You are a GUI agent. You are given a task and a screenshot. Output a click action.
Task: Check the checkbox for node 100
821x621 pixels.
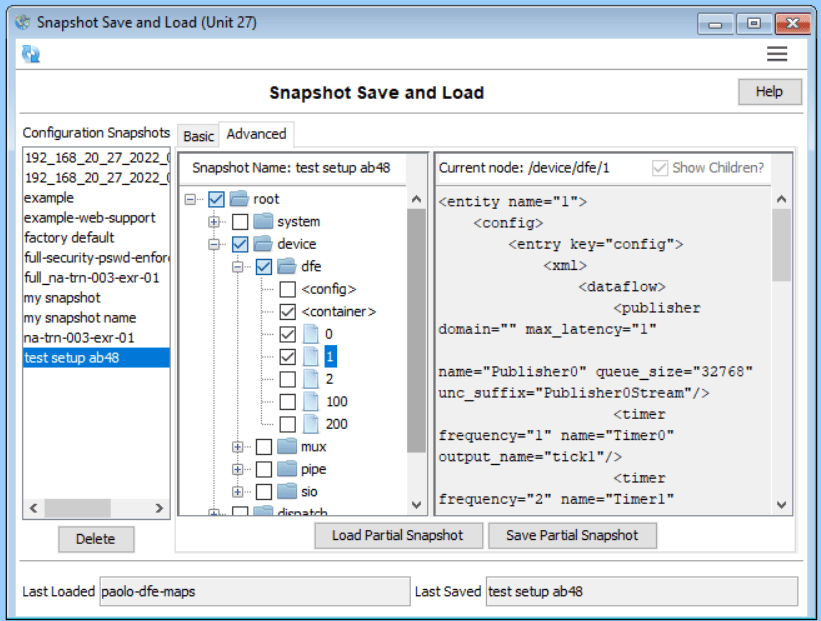pos(287,402)
